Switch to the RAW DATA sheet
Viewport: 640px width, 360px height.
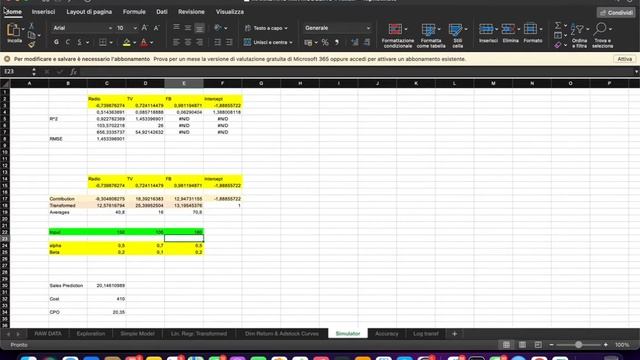click(48, 333)
